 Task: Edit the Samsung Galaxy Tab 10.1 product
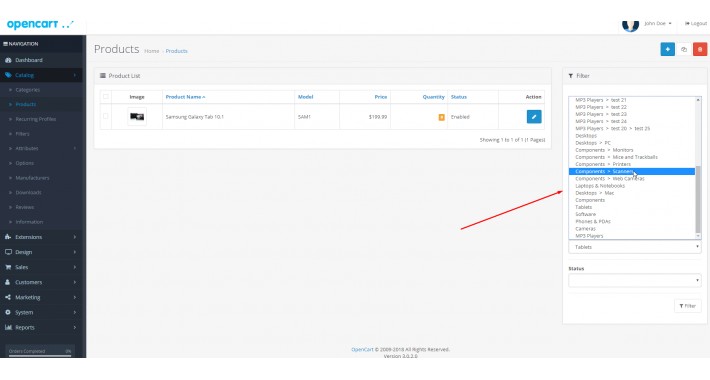534,116
